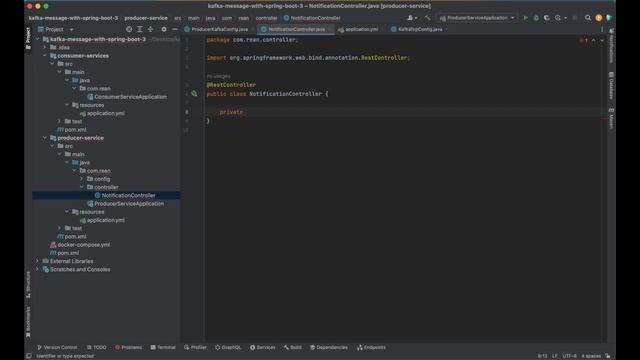The image size is (640, 360).
Task: Open the Build tool window
Action: coord(293,347)
